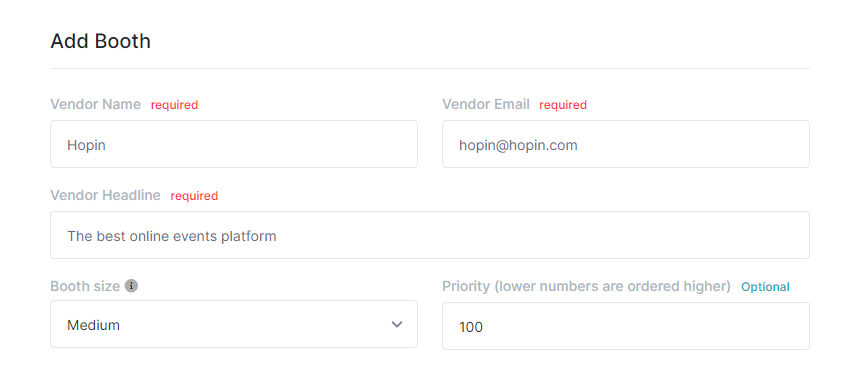Edit the Vendor Headline text box
Viewport: 860px width, 380px height.
click(x=430, y=235)
